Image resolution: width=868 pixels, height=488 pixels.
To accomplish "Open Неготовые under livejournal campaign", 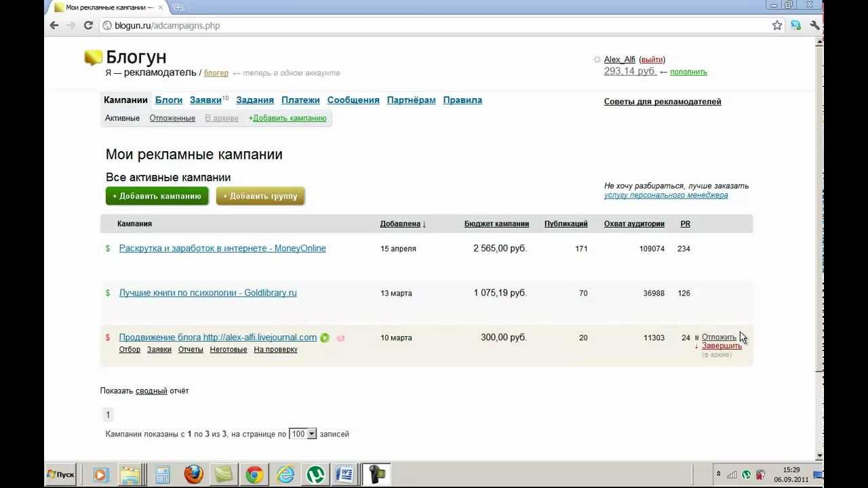I will [x=229, y=350].
